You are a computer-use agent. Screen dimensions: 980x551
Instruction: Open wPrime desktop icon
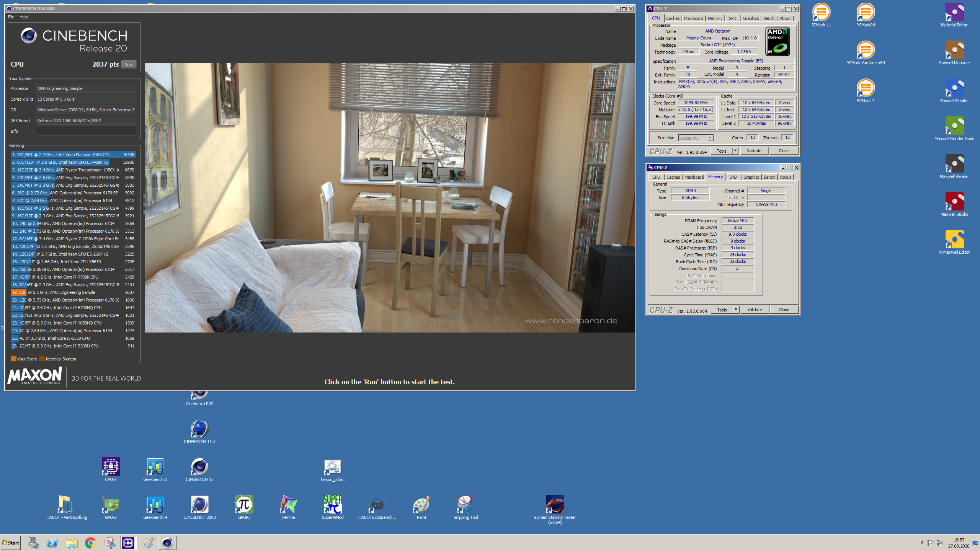point(288,507)
